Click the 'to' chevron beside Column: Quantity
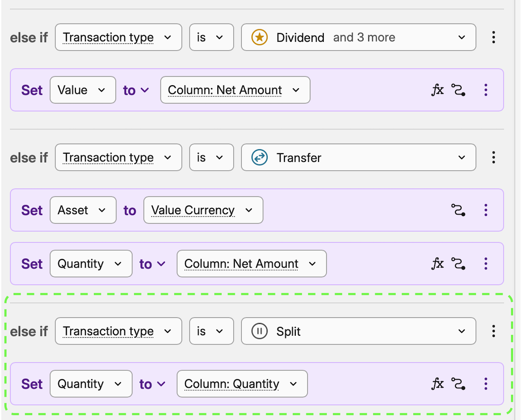 click(x=161, y=384)
